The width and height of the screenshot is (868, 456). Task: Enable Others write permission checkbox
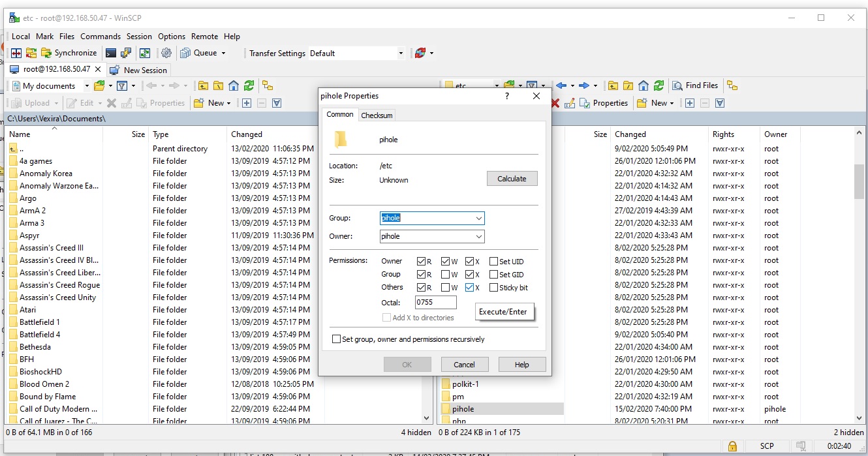click(446, 288)
